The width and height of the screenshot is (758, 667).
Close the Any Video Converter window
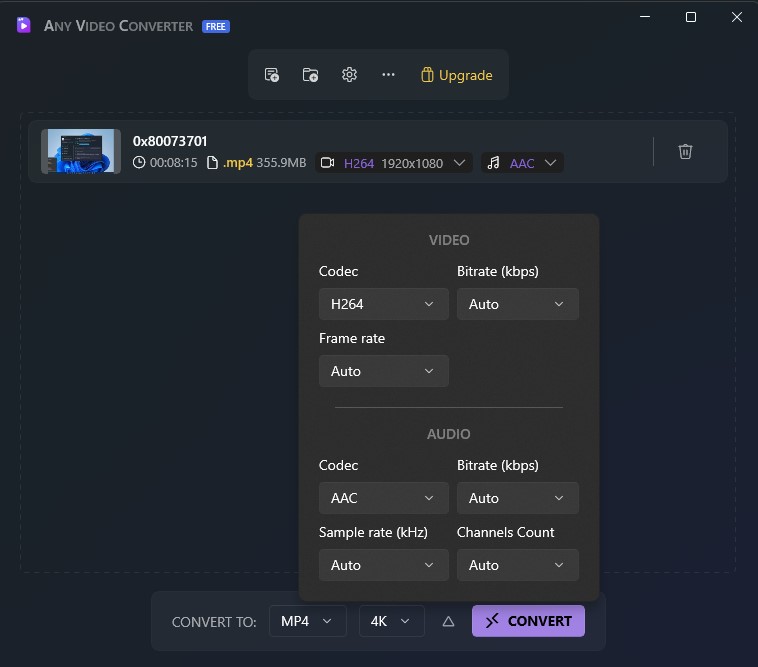tap(737, 17)
